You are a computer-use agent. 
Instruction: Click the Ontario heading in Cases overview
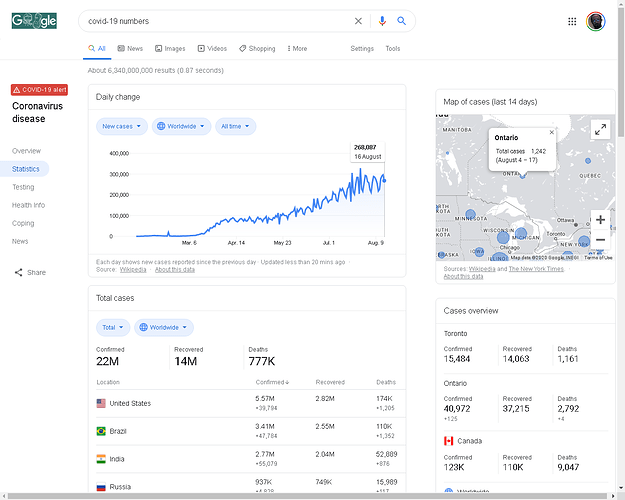click(455, 383)
